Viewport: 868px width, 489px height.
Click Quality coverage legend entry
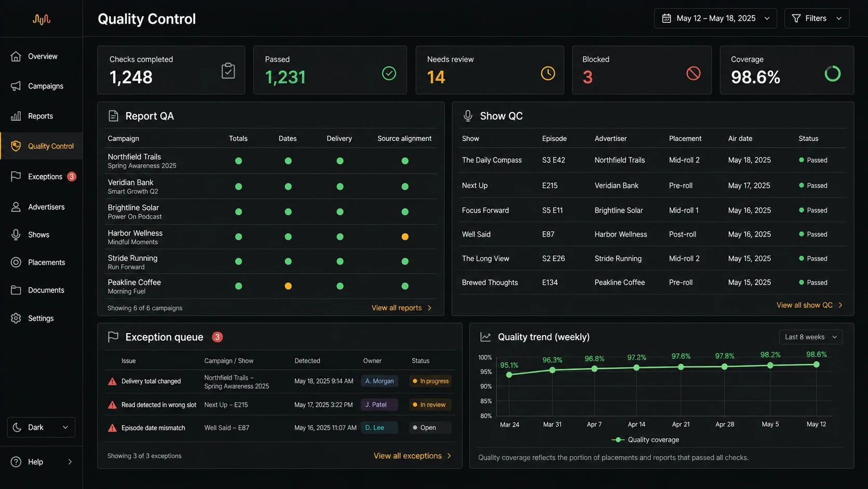[645, 440]
